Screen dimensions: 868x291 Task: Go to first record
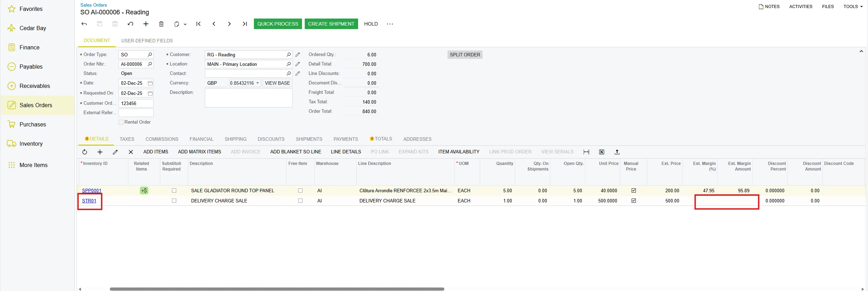pos(199,24)
